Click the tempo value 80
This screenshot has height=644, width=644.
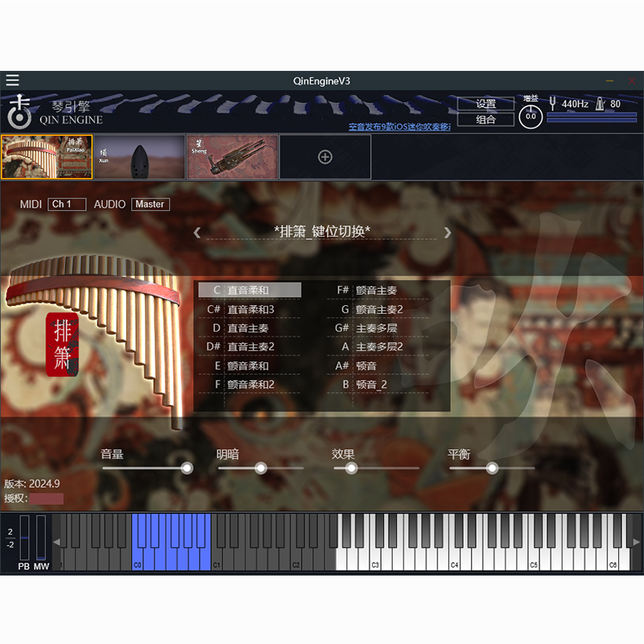coord(615,104)
